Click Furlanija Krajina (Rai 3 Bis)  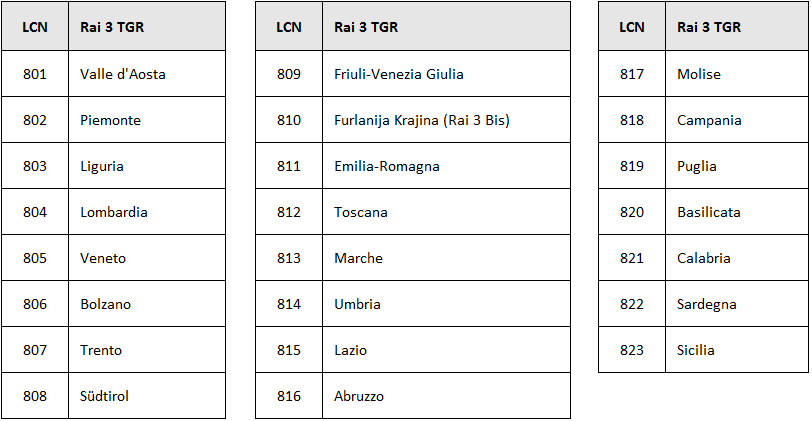(422, 120)
